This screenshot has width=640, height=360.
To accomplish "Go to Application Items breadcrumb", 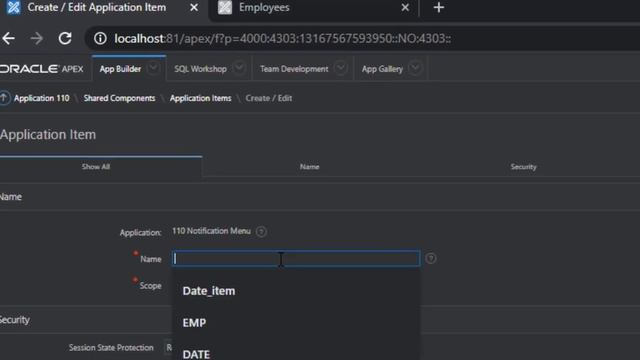I will click(200, 98).
